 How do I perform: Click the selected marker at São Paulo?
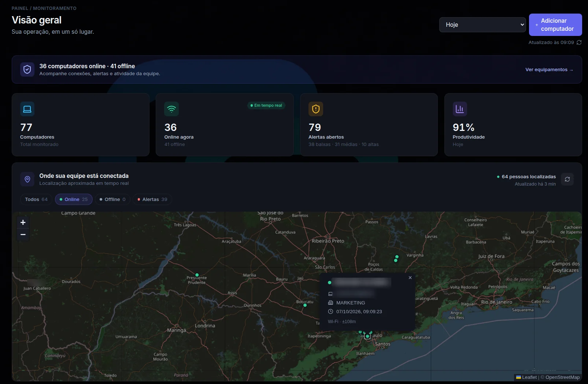pyautogui.click(x=367, y=336)
